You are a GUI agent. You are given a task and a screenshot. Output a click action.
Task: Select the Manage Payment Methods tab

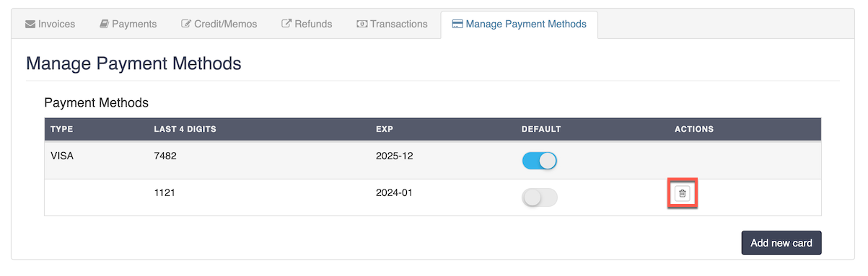click(519, 24)
